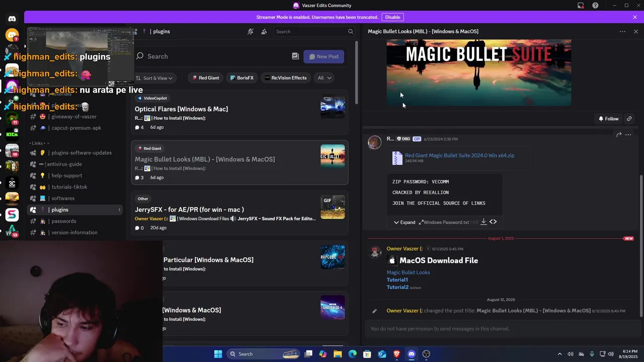The height and width of the screenshot is (362, 644).
Task: Open Sort & View dropdown
Action: [154, 78]
